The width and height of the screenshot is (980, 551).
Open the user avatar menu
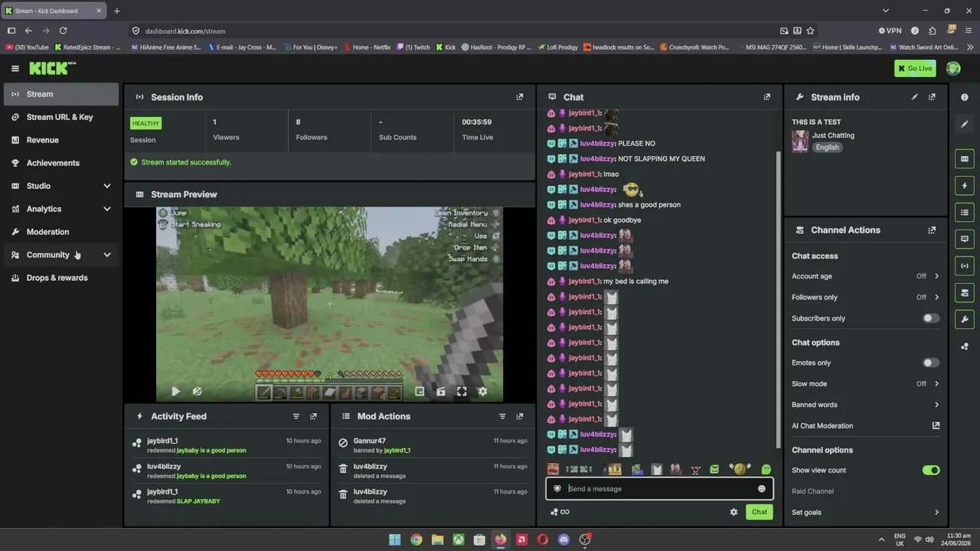click(x=953, y=69)
